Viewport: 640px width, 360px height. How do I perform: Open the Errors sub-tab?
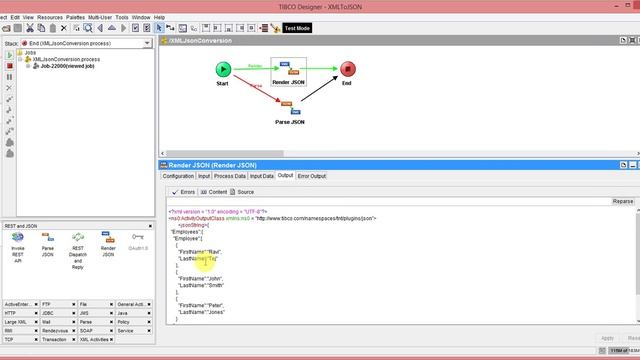pos(184,192)
